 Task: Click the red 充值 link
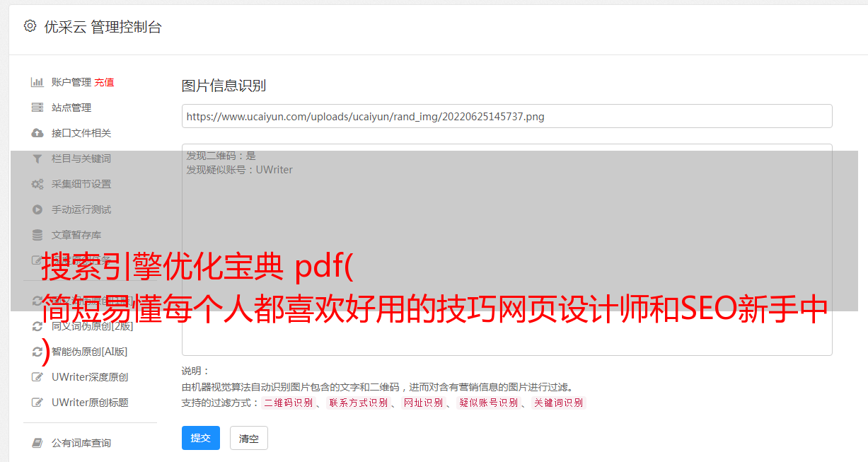(x=104, y=82)
